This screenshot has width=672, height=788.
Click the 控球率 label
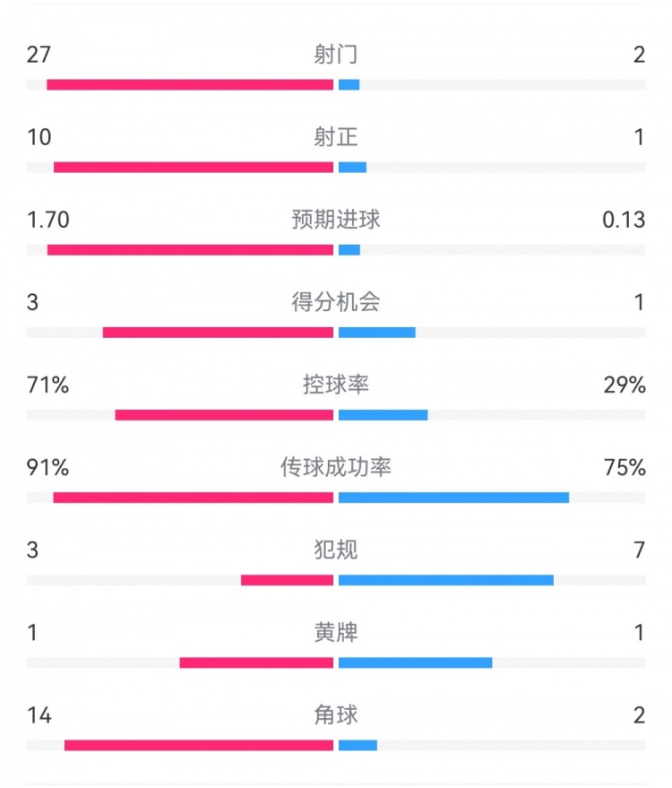point(336,385)
